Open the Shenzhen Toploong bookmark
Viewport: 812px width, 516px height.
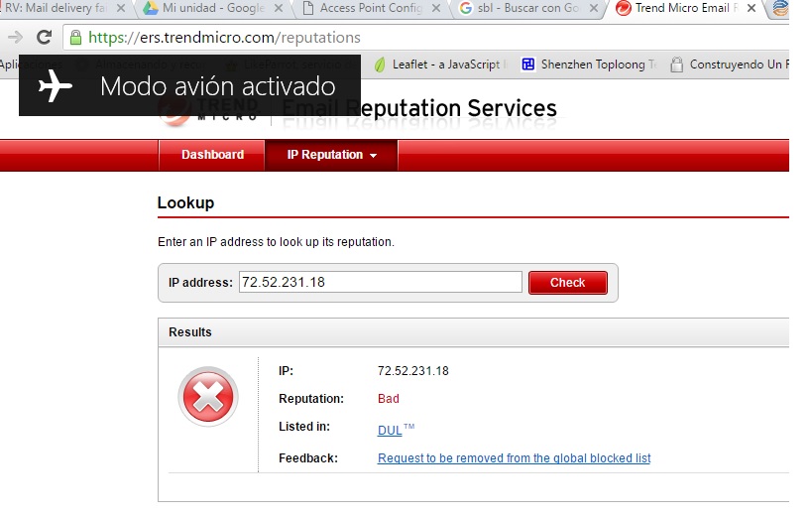[x=589, y=64]
